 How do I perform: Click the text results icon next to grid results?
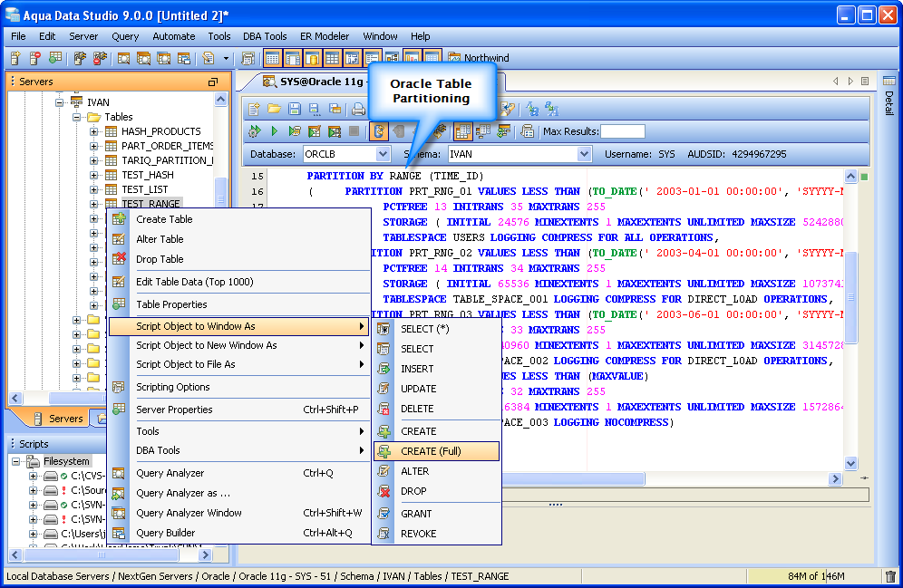(x=482, y=131)
